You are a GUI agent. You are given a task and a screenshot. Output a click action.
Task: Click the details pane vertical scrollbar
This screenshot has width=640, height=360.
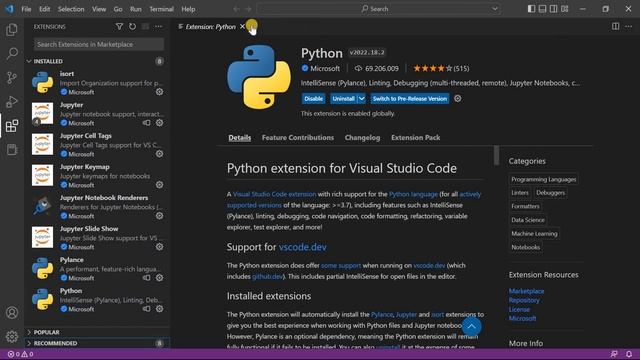(496, 156)
